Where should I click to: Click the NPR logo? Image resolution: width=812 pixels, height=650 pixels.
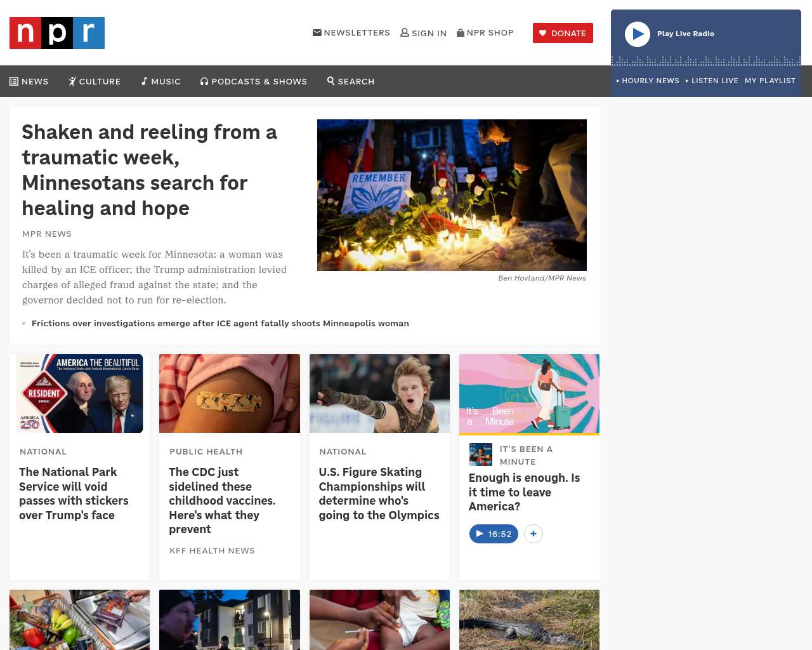(57, 33)
